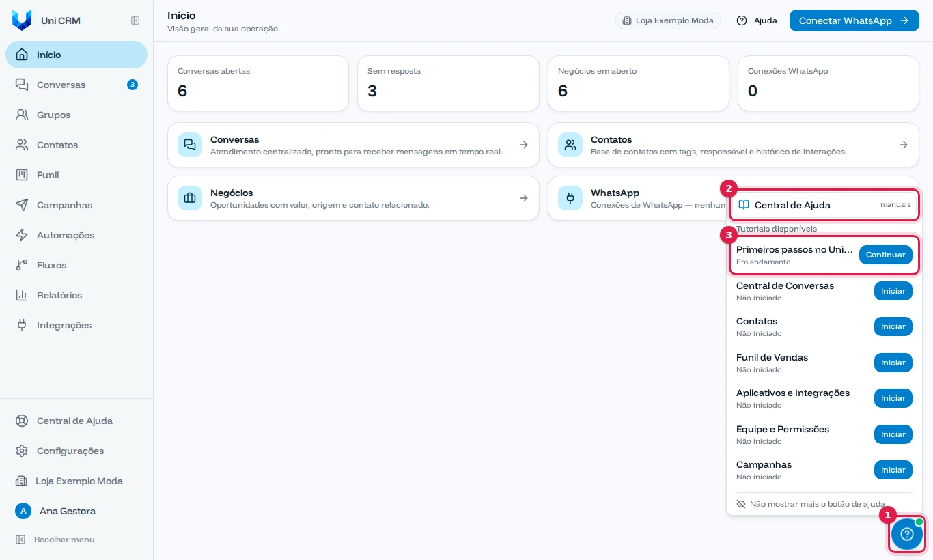Open Grupos in the sidebar
Viewport: 933px width, 560px height.
(76, 115)
